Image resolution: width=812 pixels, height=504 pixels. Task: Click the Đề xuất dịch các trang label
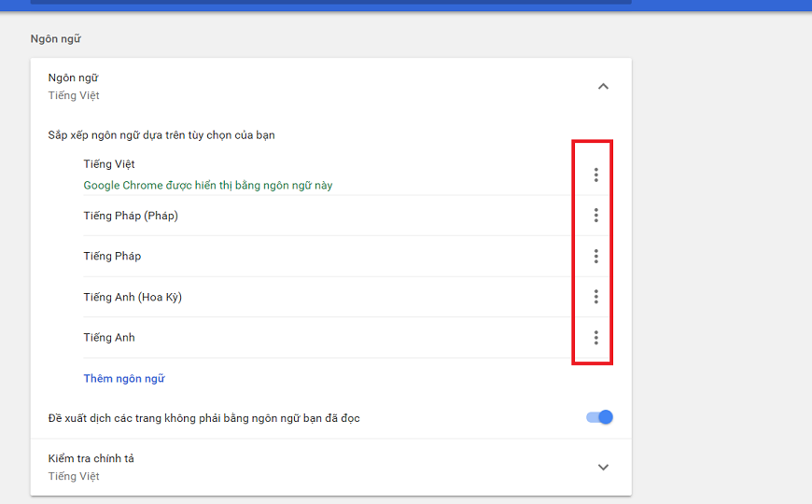coord(204,418)
